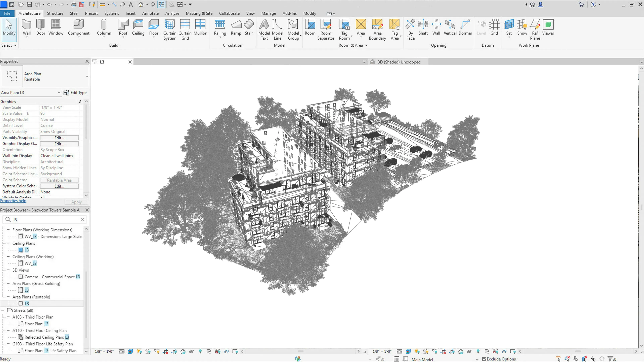The width and height of the screenshot is (644, 362).
Task: Activate the 3D (Shaded) Uncropped view tab
Action: [399, 62]
